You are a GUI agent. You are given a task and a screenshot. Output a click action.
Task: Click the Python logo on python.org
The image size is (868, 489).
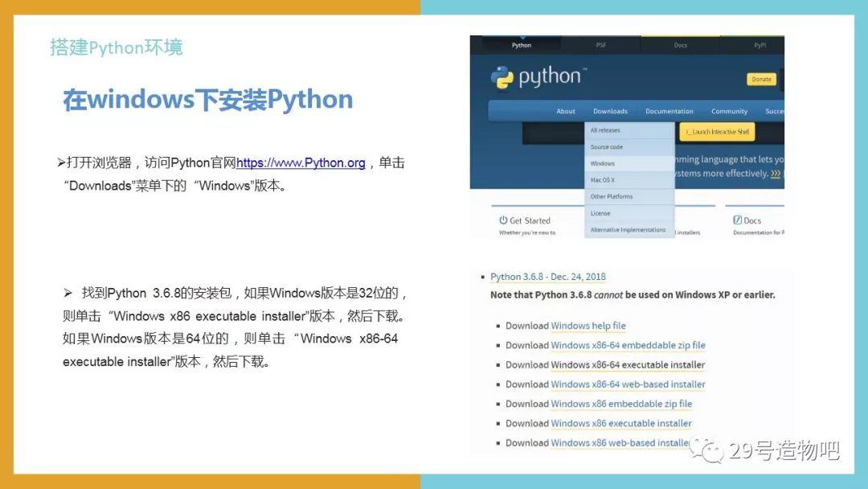pyautogui.click(x=538, y=77)
